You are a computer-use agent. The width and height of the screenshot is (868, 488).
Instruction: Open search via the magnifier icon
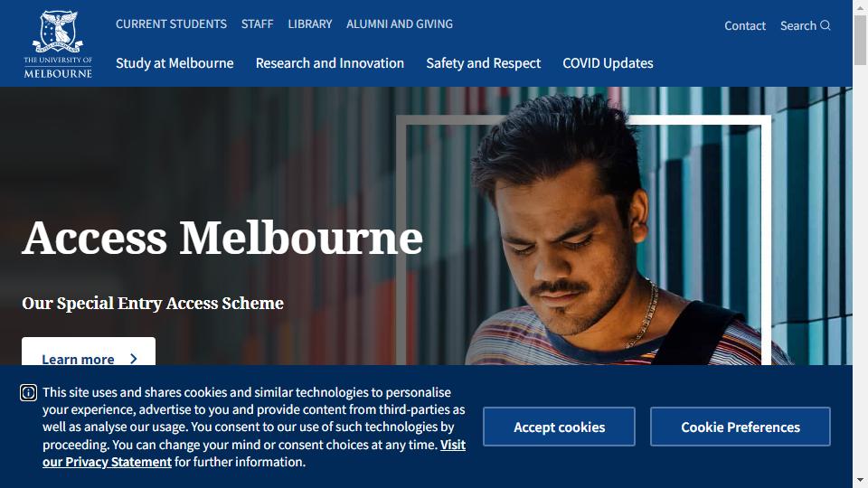(825, 25)
